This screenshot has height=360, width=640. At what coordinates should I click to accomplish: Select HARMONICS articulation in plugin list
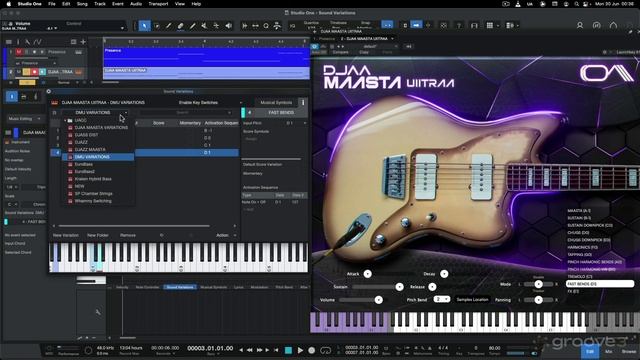[582, 247]
